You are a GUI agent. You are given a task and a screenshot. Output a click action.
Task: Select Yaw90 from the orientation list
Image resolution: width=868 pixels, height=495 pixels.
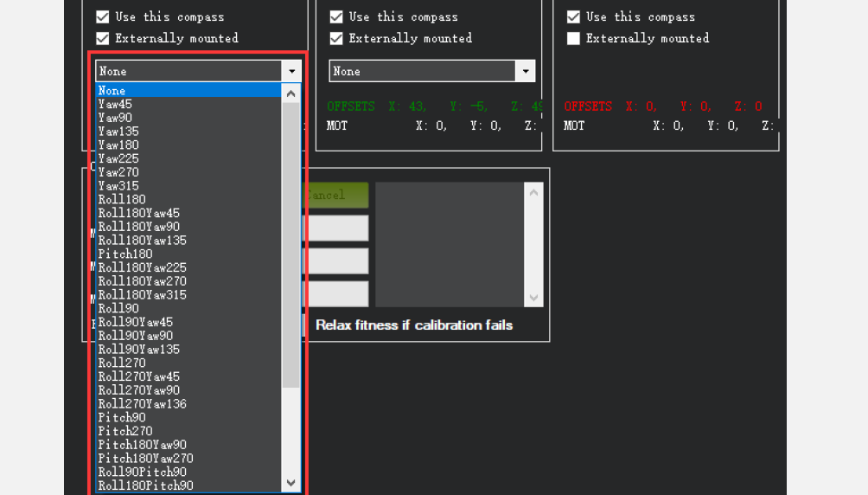(x=115, y=118)
